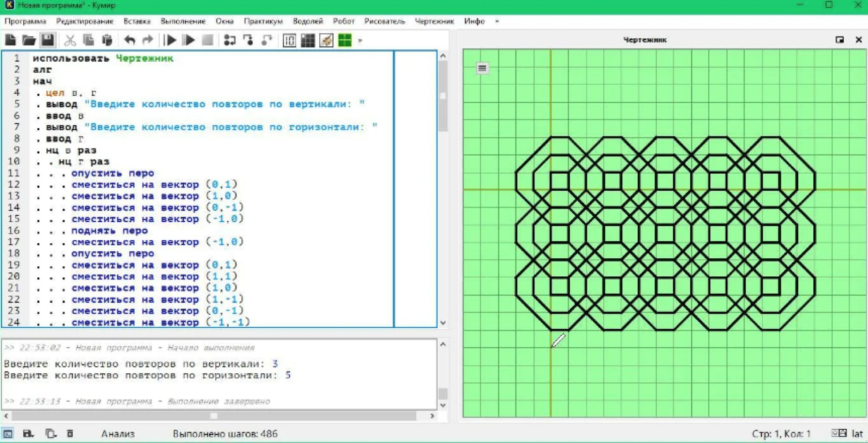868x443 pixels.
Task: Toggle the console panel icon in status bar
Action: pos(8,434)
